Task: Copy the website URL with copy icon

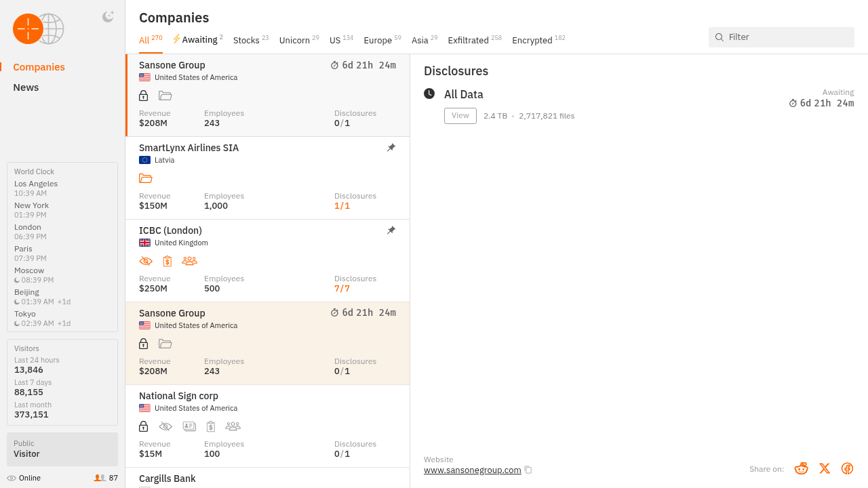Action: [x=528, y=470]
